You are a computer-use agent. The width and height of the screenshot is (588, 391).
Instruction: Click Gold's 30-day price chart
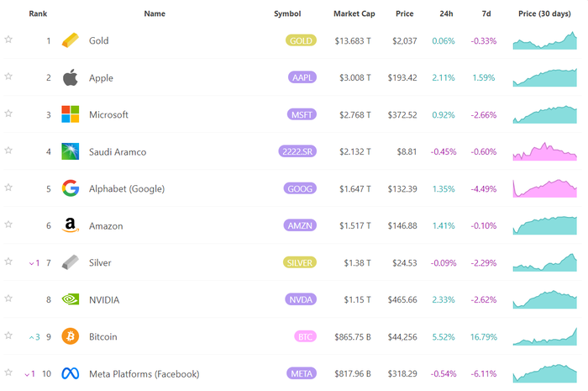tap(545, 40)
